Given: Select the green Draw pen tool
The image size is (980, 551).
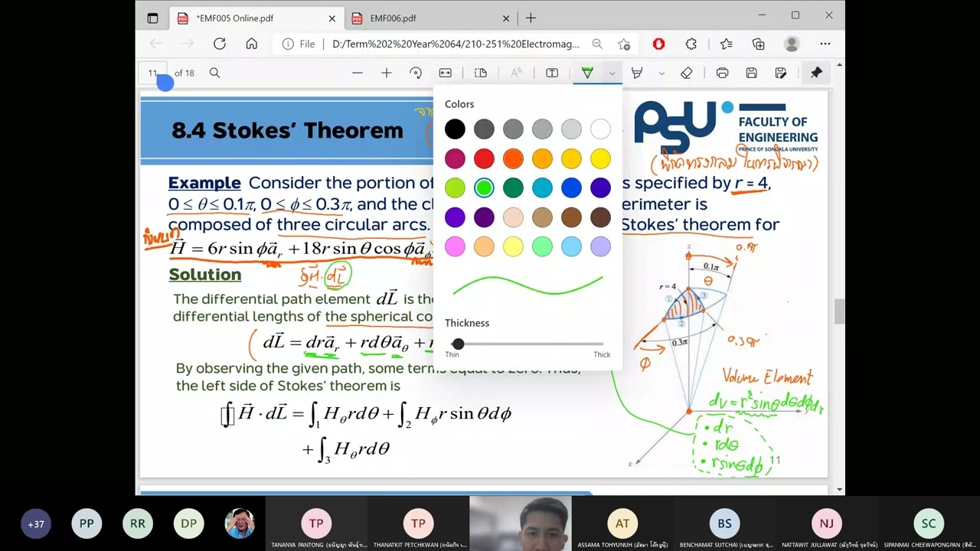Looking at the screenshot, I should 587,73.
